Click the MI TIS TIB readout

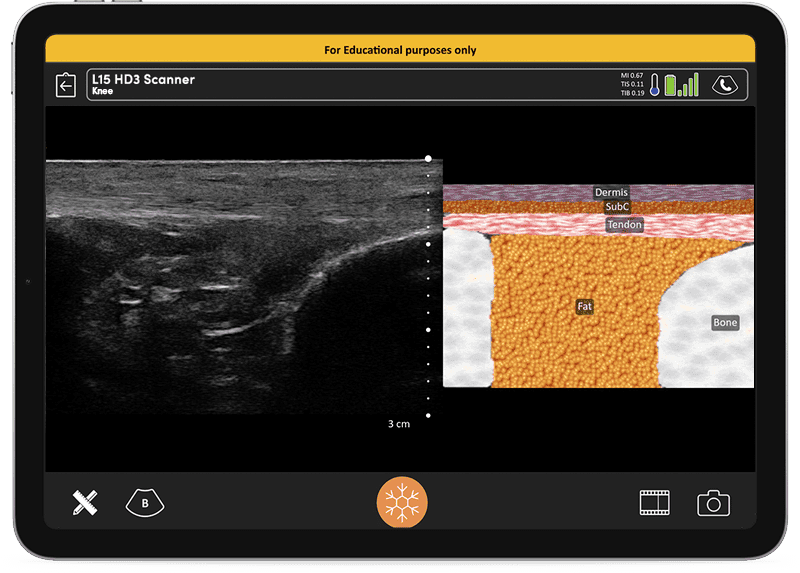coord(632,86)
